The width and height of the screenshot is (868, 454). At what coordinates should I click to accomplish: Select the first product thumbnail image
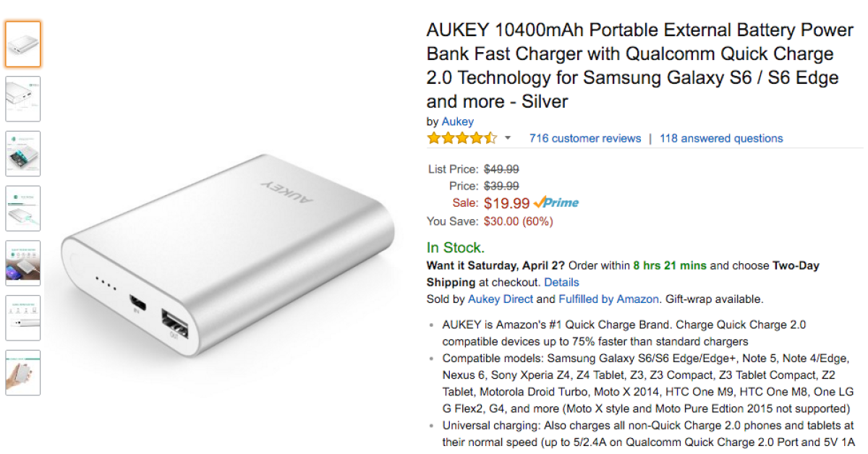23,44
